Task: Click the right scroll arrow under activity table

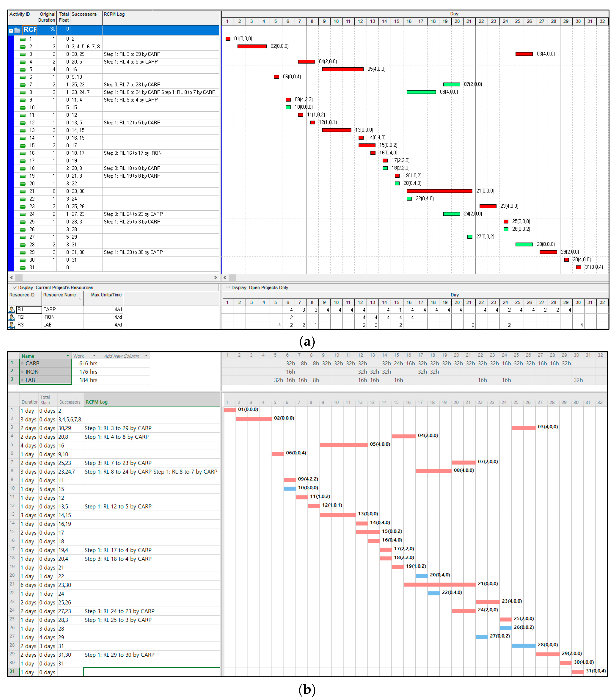Action: [215, 277]
